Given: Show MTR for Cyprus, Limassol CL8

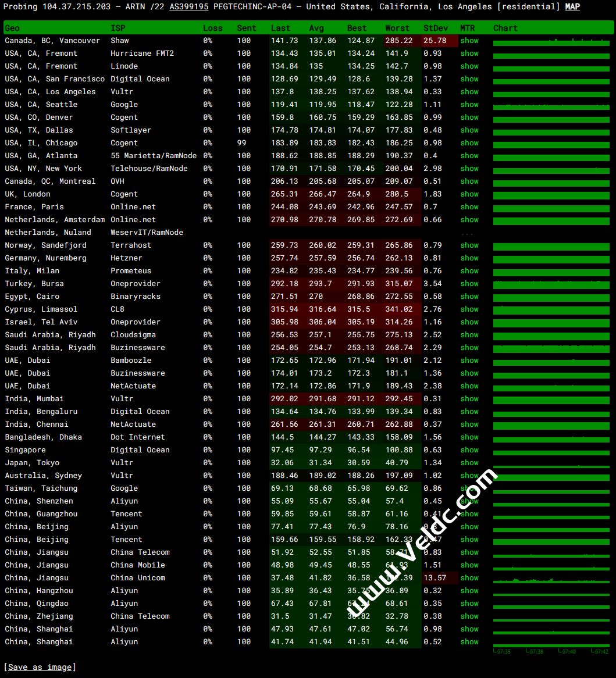Looking at the screenshot, I should coord(469,309).
